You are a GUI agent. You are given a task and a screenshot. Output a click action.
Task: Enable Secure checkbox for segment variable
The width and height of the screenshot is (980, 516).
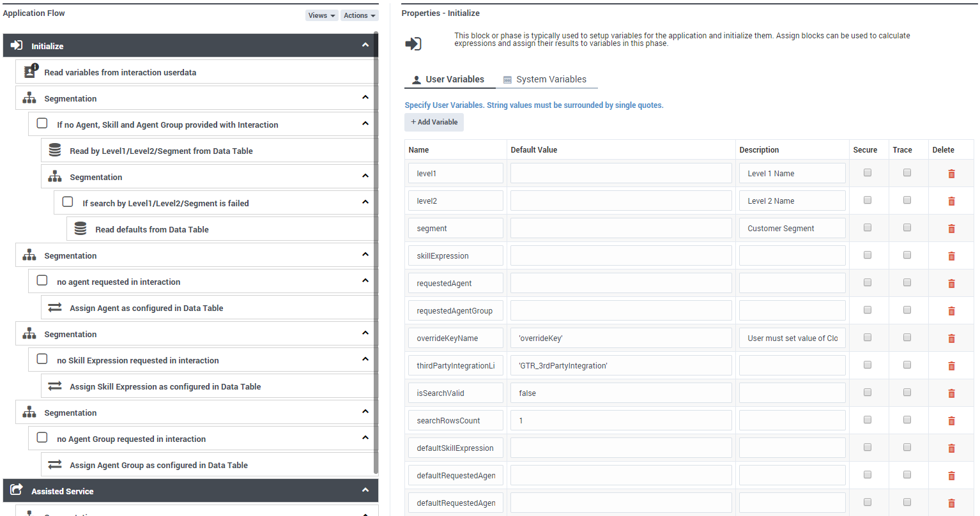[868, 227]
